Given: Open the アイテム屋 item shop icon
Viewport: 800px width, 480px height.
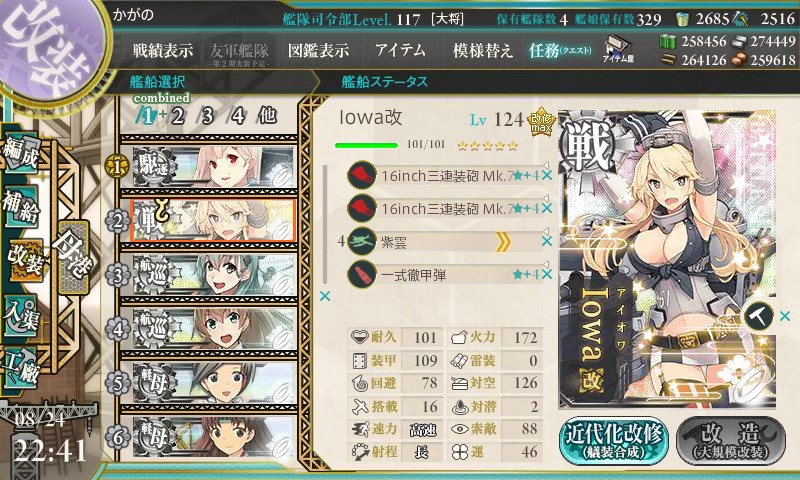Looking at the screenshot, I should coord(618,49).
